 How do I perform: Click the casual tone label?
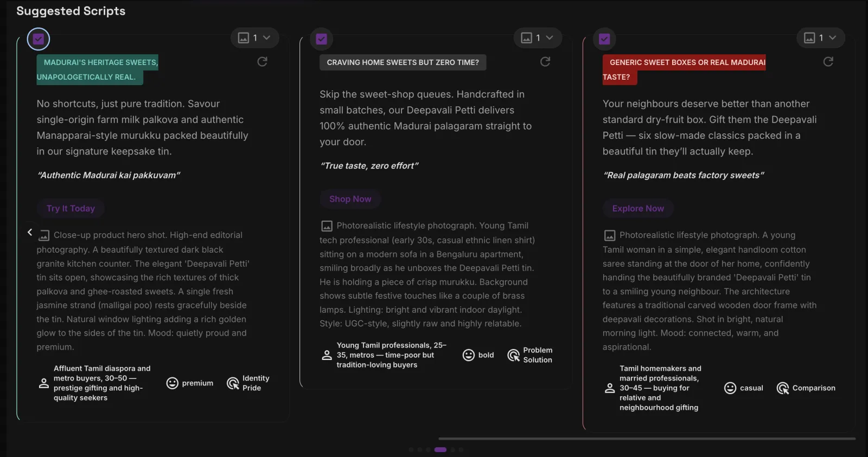click(x=751, y=388)
